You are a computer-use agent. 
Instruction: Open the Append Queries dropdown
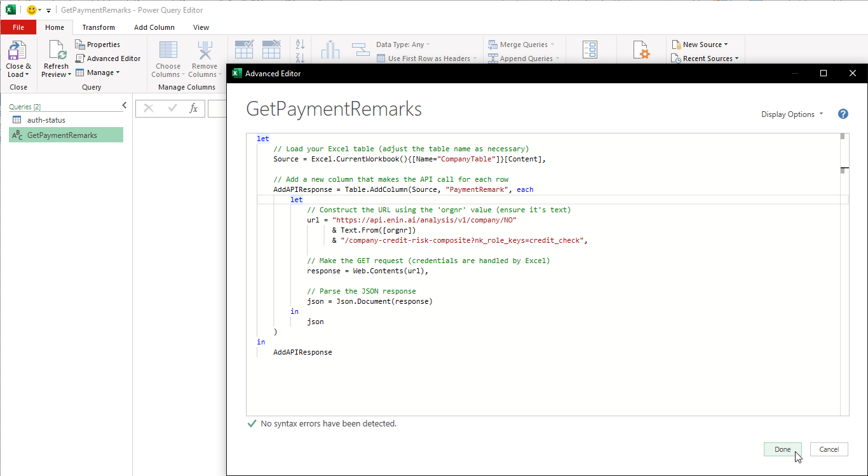tap(524, 58)
